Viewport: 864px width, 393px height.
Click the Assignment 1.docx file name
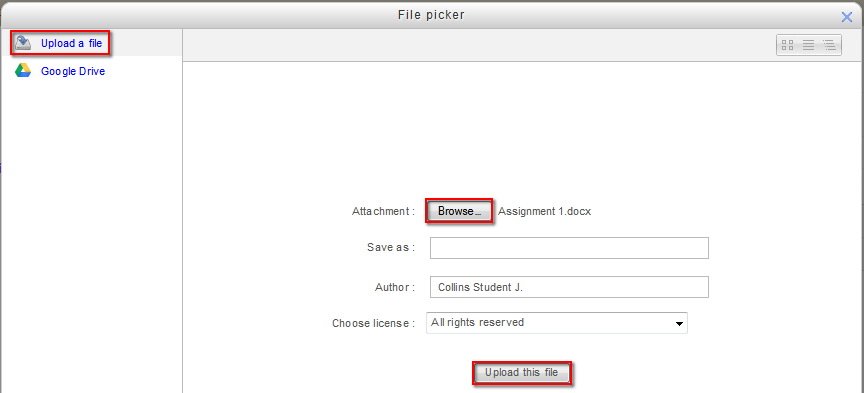(544, 211)
